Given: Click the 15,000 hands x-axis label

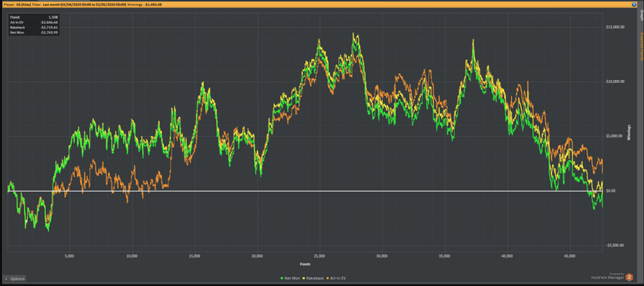Looking at the screenshot, I should [195, 256].
